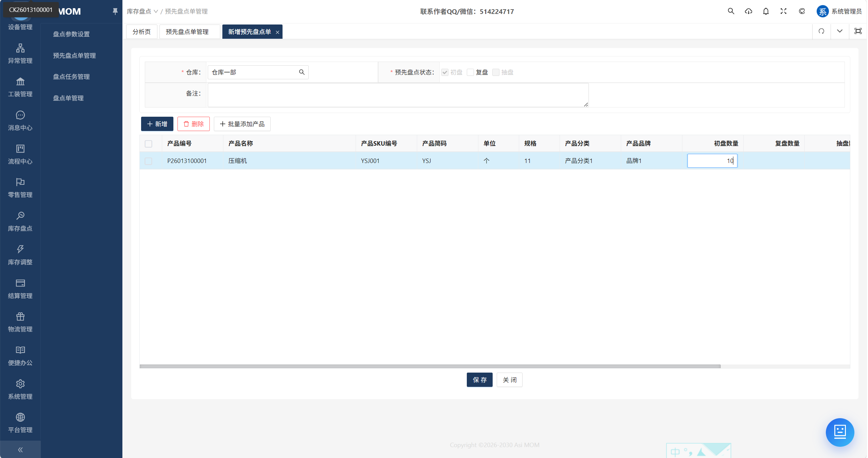The image size is (868, 458).
Task: Save the form with 保存
Action: coord(479,380)
